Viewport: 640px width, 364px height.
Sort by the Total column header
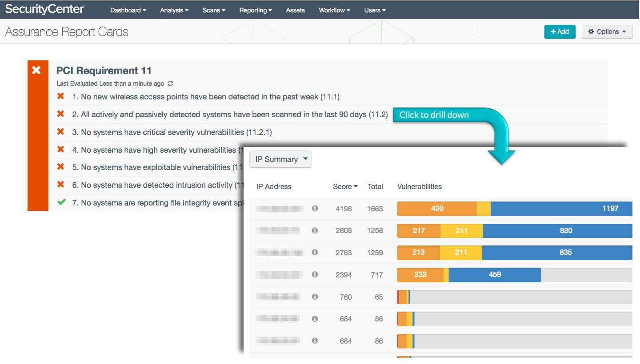(x=376, y=186)
